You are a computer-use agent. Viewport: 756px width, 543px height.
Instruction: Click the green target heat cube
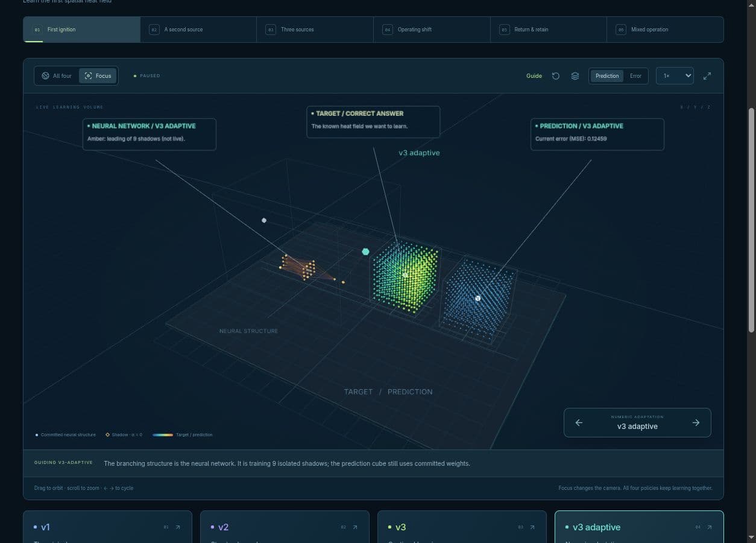tap(405, 275)
